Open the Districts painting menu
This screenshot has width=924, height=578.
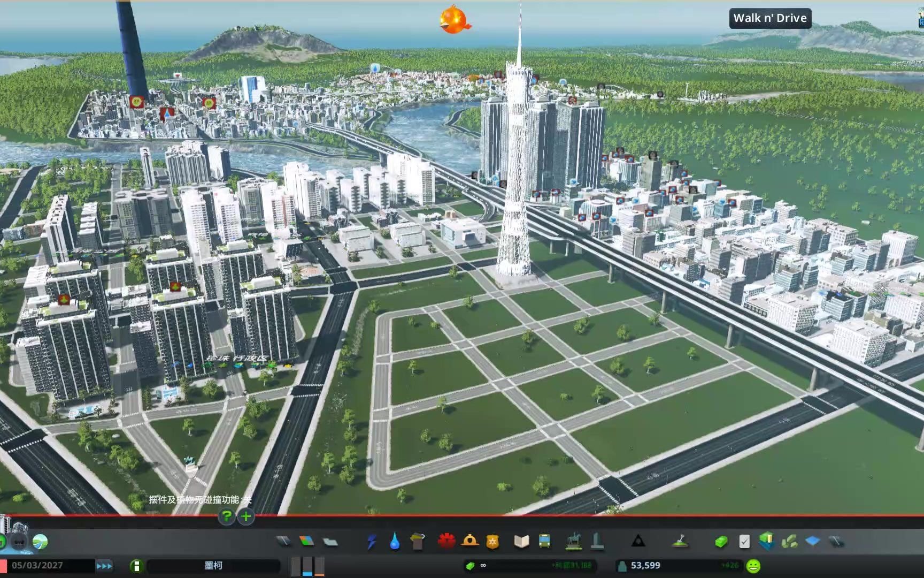click(x=330, y=542)
